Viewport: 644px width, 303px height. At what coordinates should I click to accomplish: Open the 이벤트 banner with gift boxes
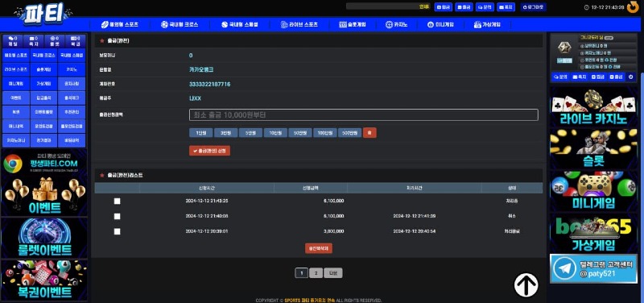44,196
